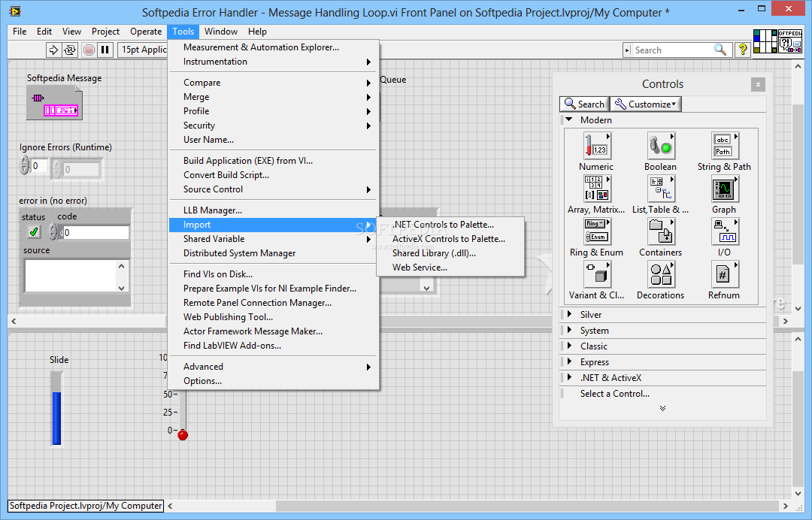Image resolution: width=812 pixels, height=520 pixels.
Task: Click the blue Slide control
Action: (x=56, y=409)
